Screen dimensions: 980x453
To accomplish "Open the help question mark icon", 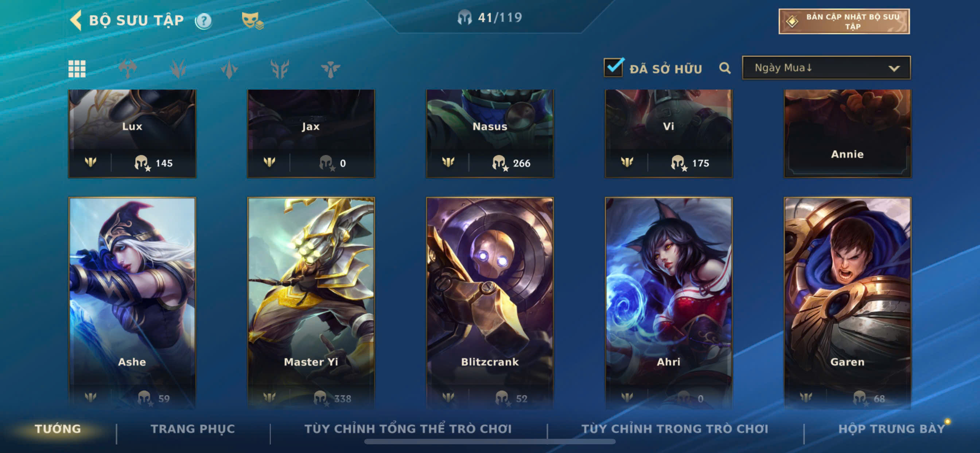I will point(203,20).
